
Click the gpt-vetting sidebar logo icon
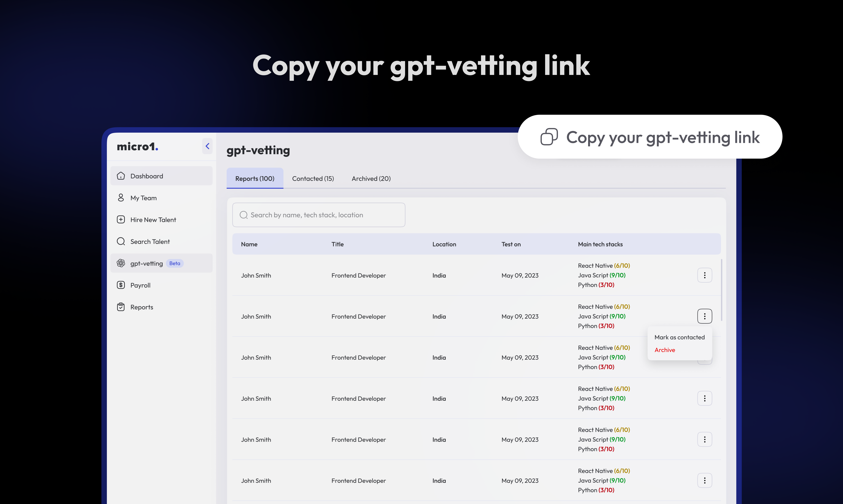tap(121, 263)
